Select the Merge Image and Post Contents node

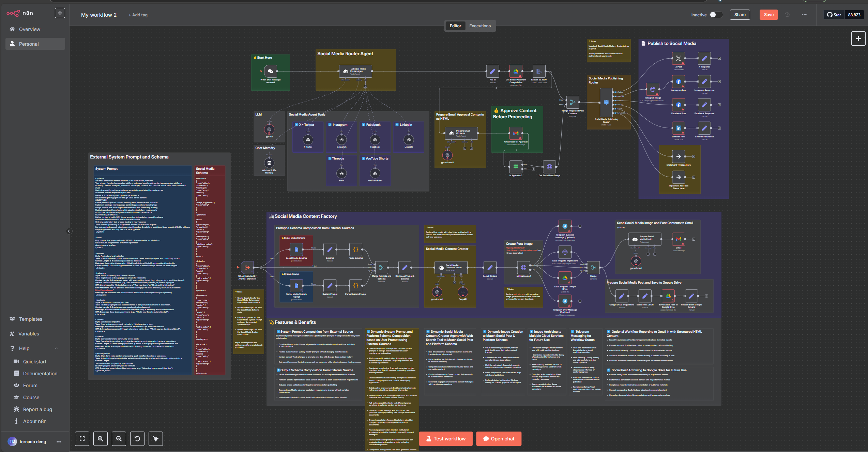pos(573,102)
